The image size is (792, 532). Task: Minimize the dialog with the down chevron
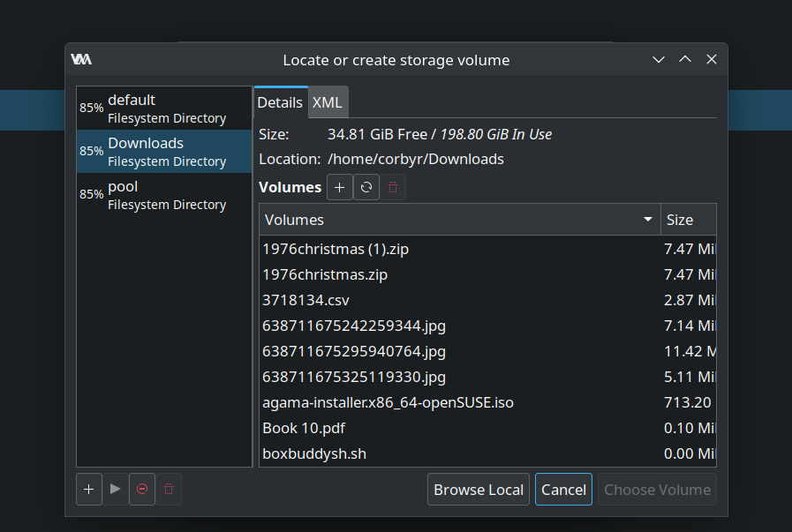658,60
